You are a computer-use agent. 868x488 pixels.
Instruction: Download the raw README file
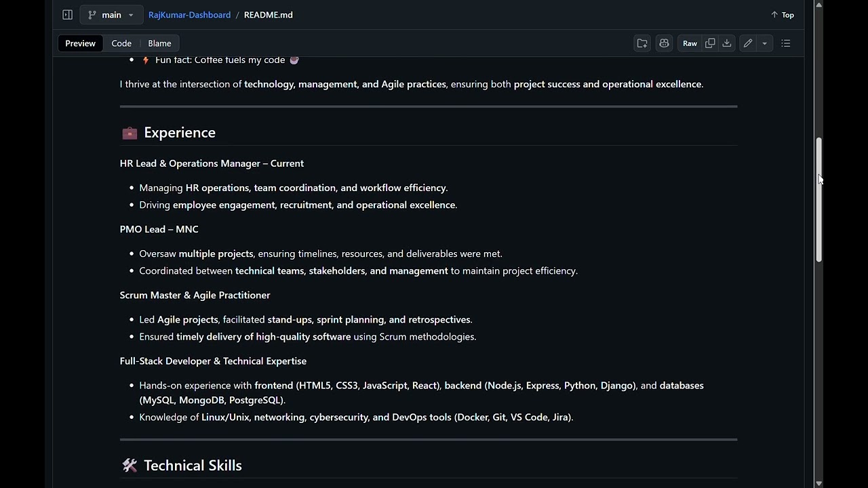(x=727, y=43)
